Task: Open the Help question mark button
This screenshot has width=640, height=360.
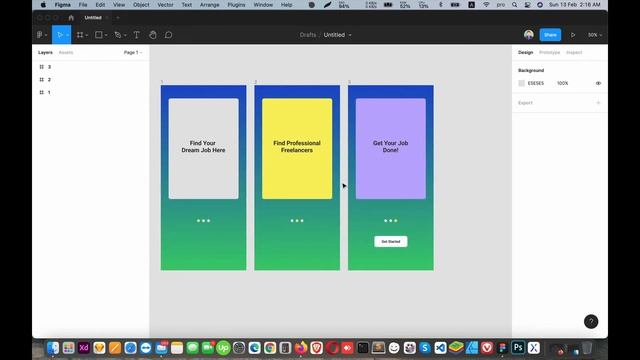Action: pos(591,322)
